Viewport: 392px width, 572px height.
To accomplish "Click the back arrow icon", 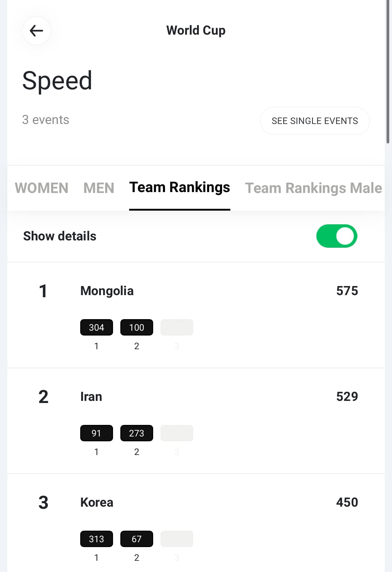I will coord(36,31).
